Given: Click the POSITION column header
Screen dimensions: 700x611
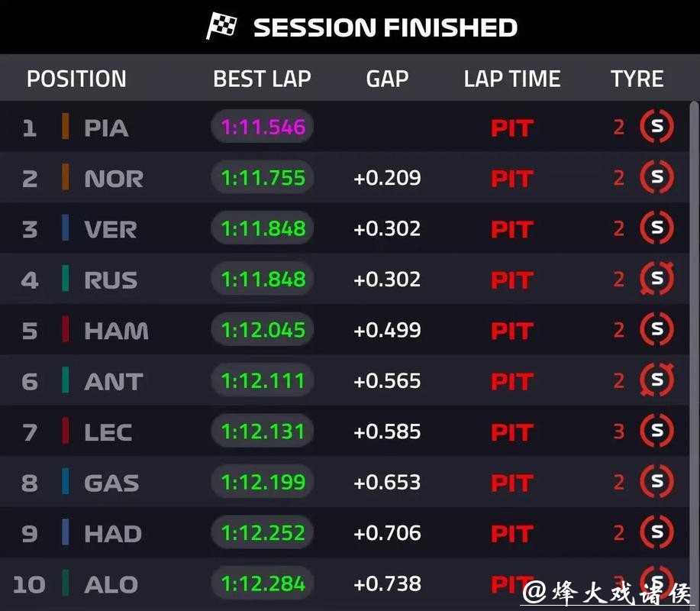Looking at the screenshot, I should 76,78.
